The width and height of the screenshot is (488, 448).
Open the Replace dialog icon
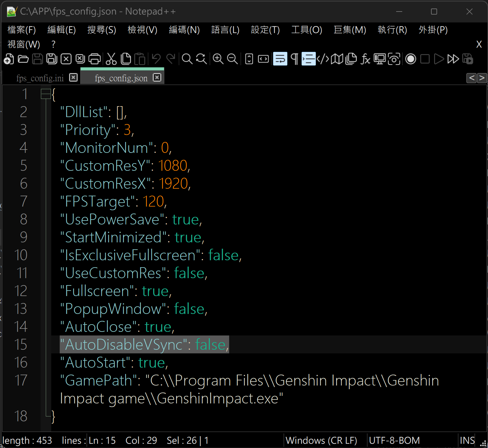201,59
